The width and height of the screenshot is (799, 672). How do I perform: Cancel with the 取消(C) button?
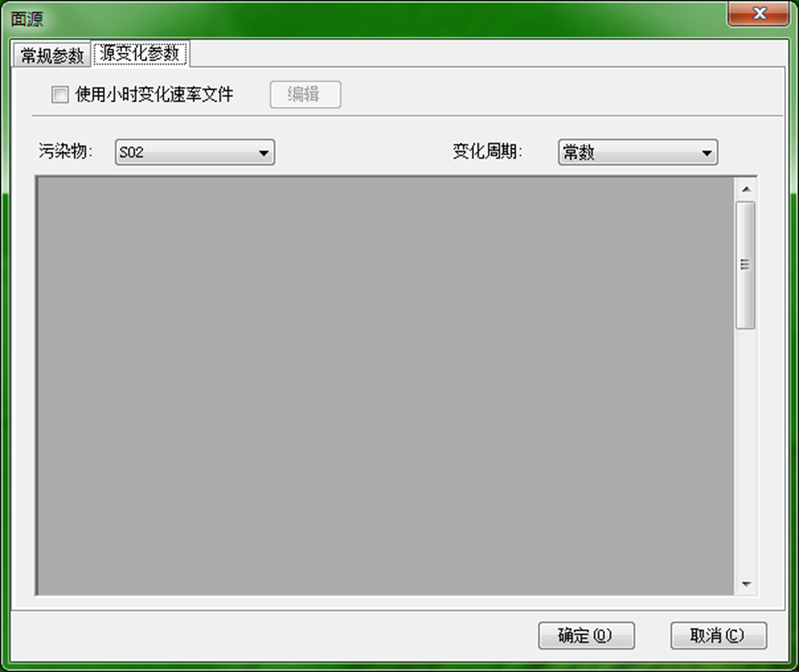718,635
